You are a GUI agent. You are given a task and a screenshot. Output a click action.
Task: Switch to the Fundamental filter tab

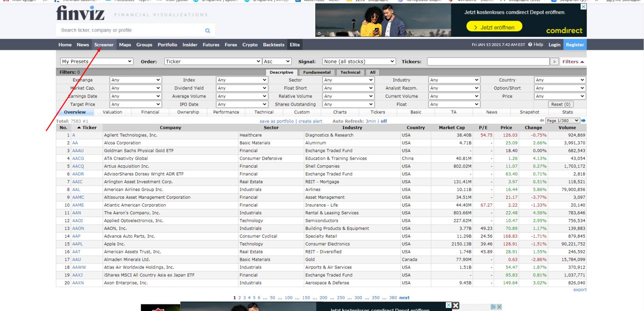tap(317, 72)
